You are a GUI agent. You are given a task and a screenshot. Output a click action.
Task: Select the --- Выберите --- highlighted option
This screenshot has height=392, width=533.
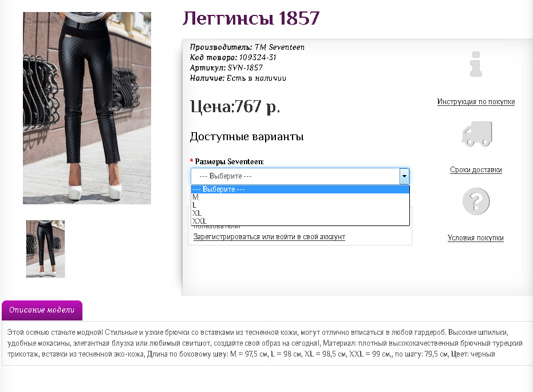click(300, 189)
